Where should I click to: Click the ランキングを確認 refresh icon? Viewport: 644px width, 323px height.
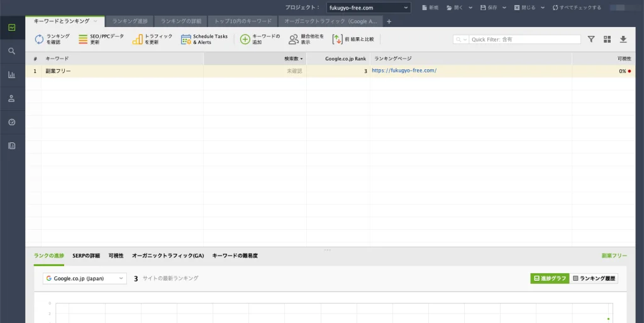coord(39,39)
